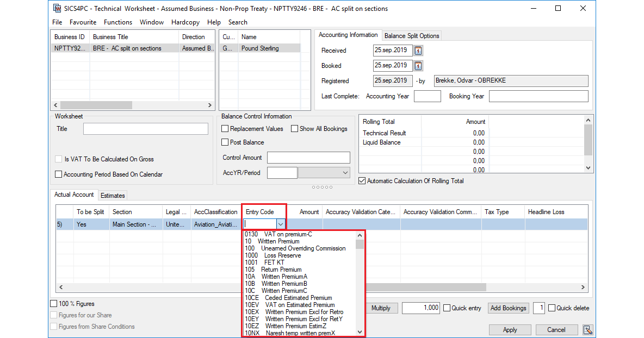Click the Apply button
The width and height of the screenshot is (644, 338).
click(510, 330)
